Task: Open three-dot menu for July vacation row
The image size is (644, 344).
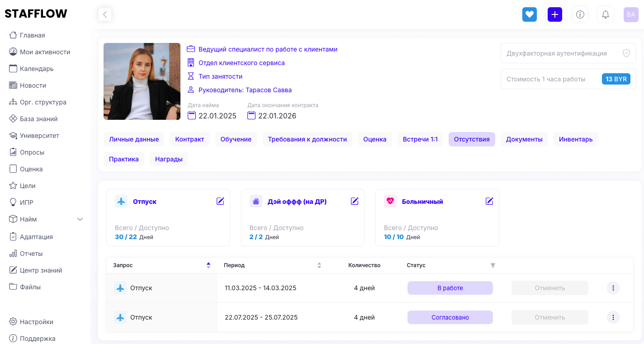Action: (x=613, y=317)
